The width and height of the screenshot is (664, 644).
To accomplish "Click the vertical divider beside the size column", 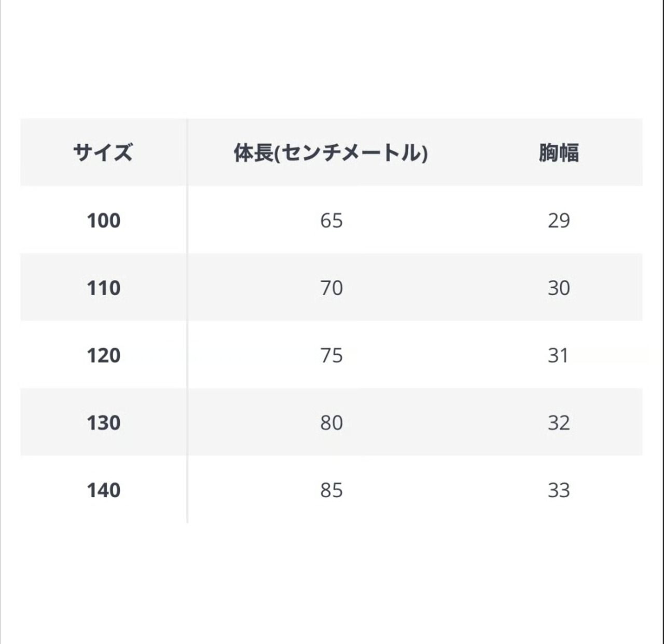I will click(x=187, y=321).
